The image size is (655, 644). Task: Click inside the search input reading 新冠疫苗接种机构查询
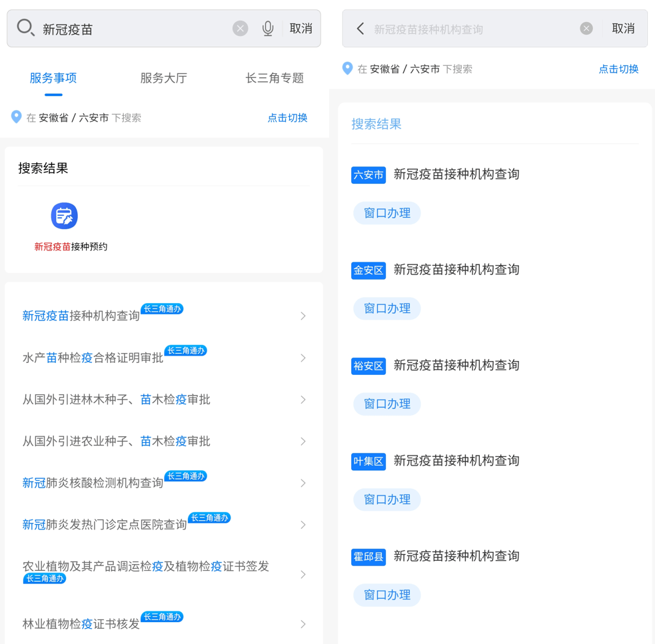click(466, 28)
